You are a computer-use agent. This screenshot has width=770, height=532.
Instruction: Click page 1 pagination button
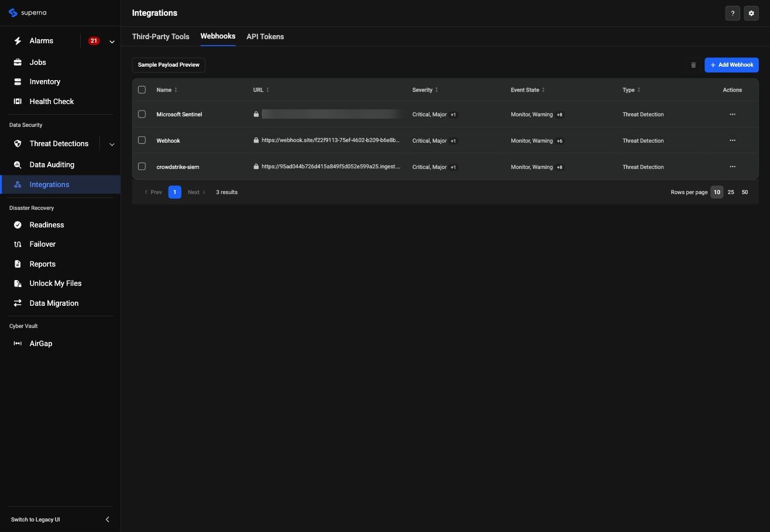click(174, 192)
